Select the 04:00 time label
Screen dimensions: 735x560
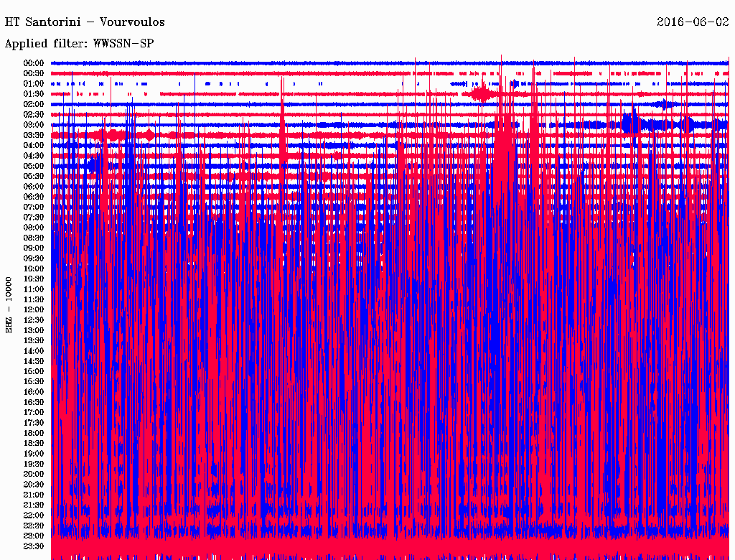34,145
